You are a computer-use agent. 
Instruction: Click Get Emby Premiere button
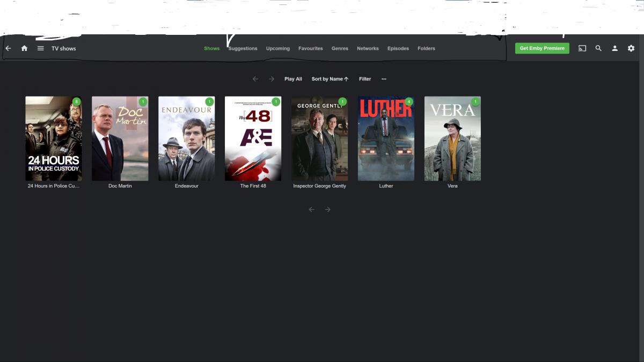[x=542, y=48]
